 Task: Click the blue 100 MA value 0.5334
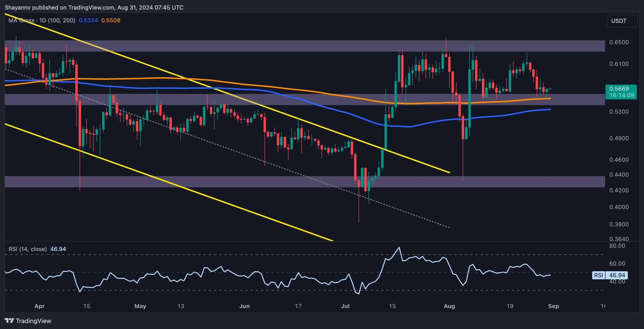point(88,20)
